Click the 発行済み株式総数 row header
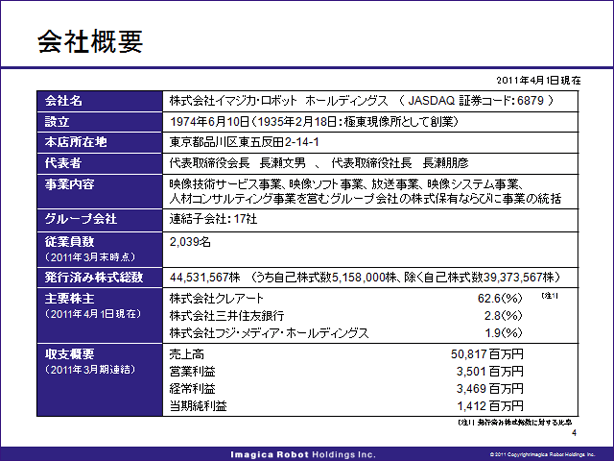The image size is (614, 461). (x=94, y=277)
